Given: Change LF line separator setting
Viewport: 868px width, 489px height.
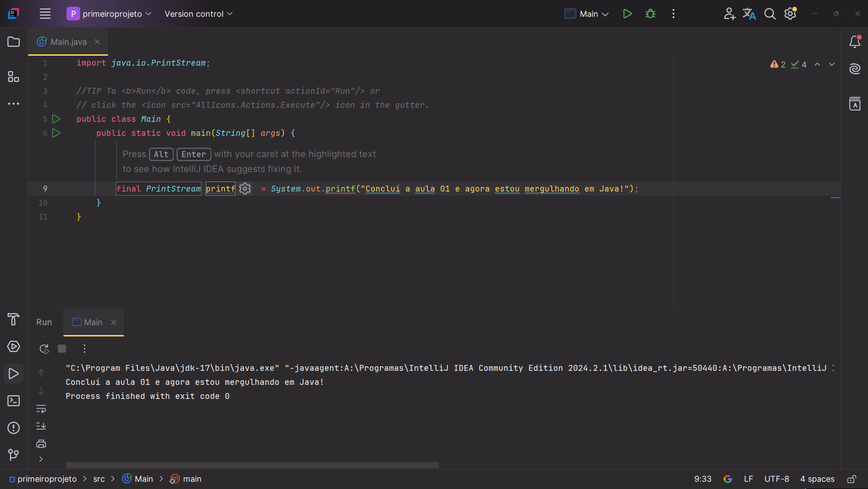Looking at the screenshot, I should click(748, 479).
